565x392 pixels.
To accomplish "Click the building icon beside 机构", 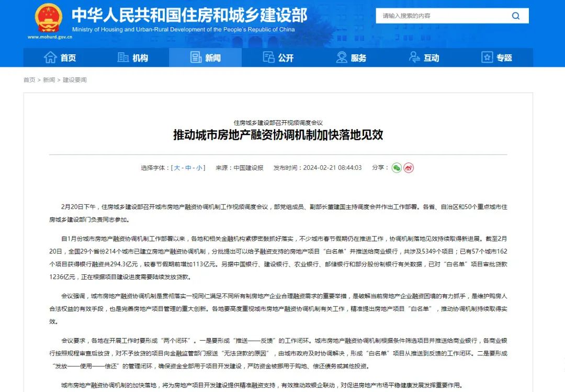I will click(123, 57).
